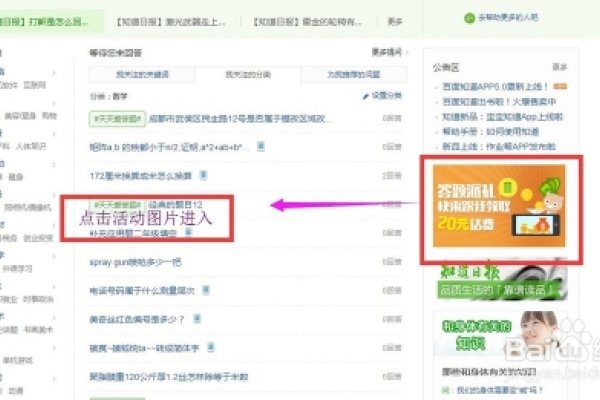Click orange 20元话费 activity banner
This screenshot has height=400, width=600.
[499, 206]
